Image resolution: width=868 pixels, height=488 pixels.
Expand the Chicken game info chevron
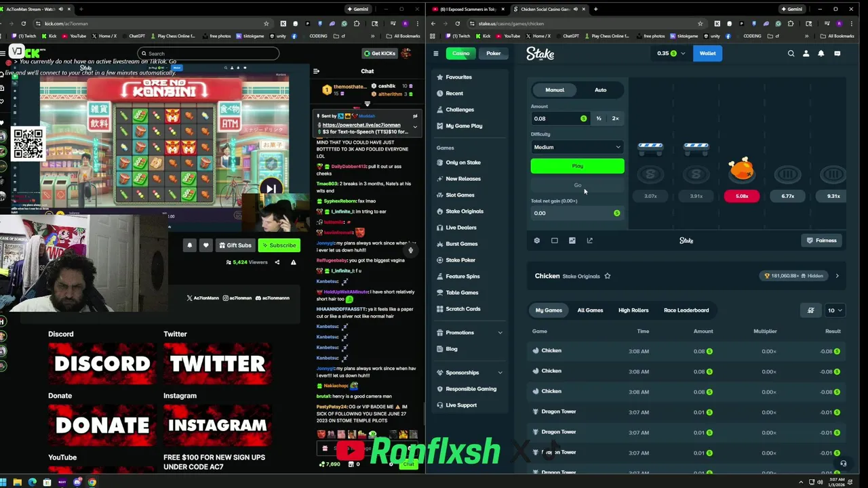pyautogui.click(x=837, y=276)
